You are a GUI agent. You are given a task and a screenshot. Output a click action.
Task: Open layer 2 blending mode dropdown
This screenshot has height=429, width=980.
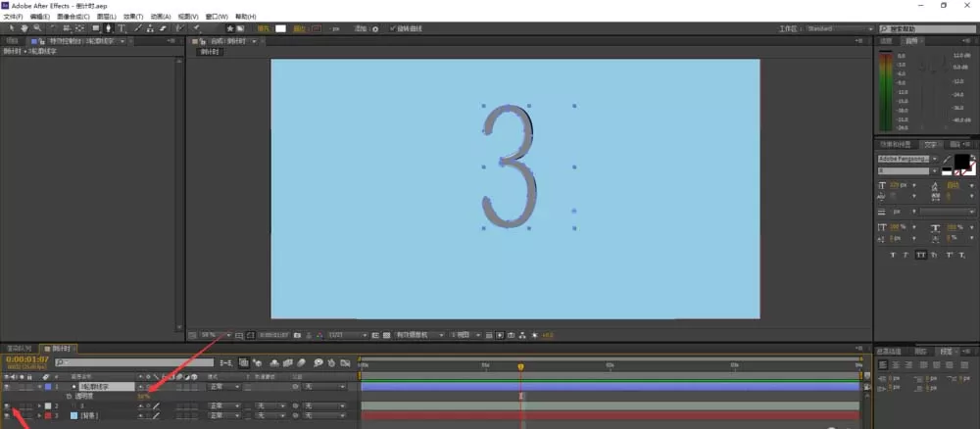[224, 405]
